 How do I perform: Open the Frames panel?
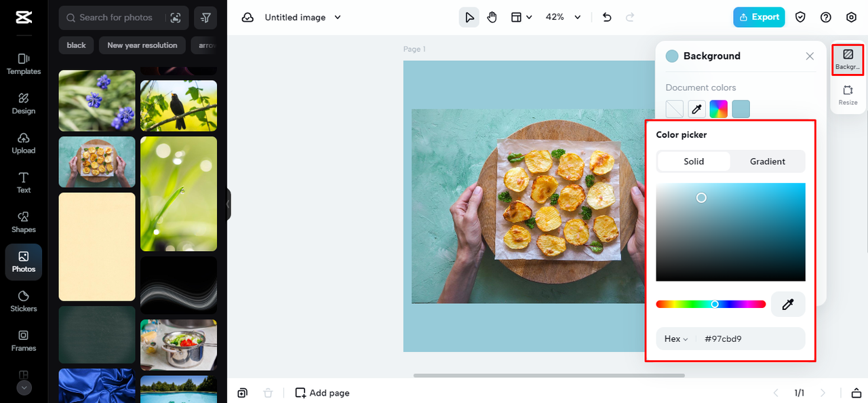tap(24, 341)
